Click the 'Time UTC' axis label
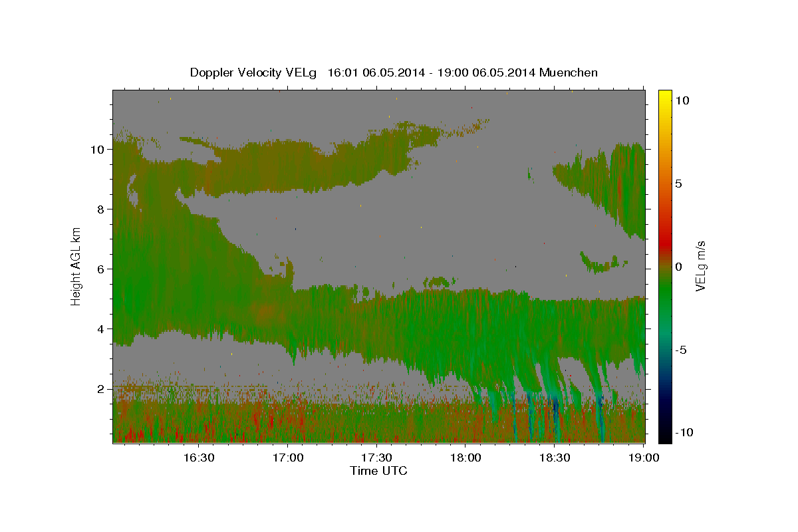798x532 pixels. [x=378, y=471]
